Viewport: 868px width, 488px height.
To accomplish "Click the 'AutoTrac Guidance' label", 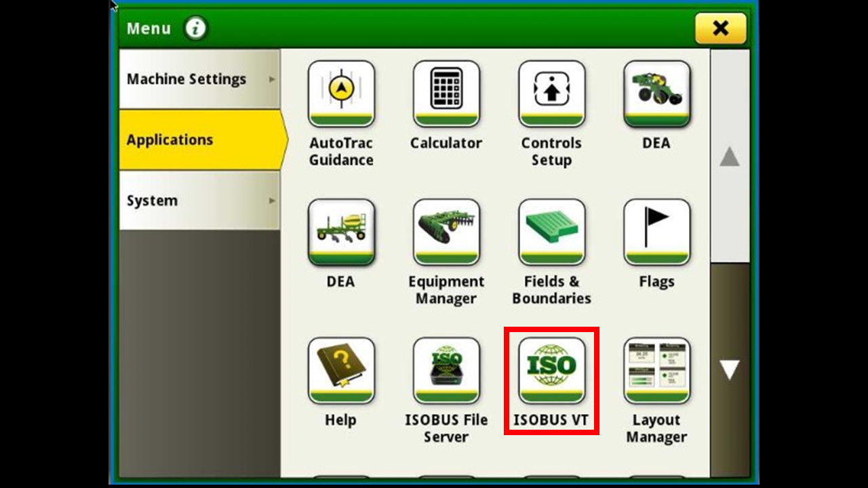I will click(341, 152).
